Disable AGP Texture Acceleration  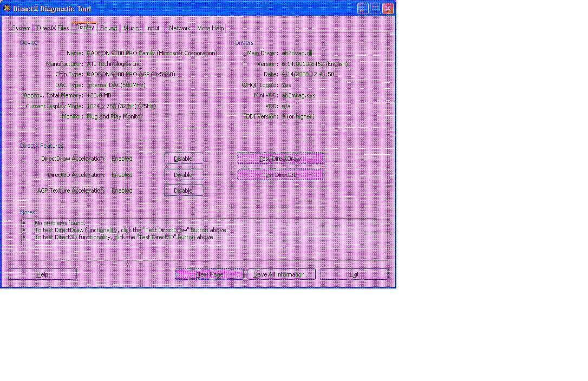click(x=184, y=190)
